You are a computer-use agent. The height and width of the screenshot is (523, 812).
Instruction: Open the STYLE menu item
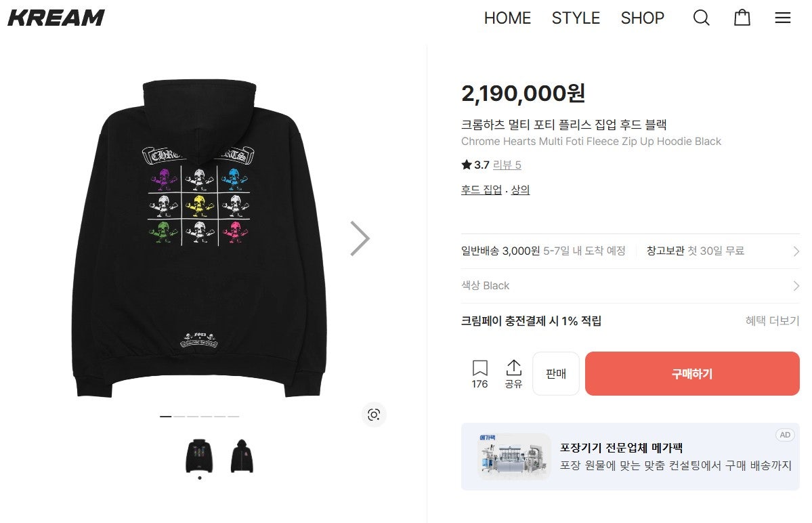click(576, 18)
